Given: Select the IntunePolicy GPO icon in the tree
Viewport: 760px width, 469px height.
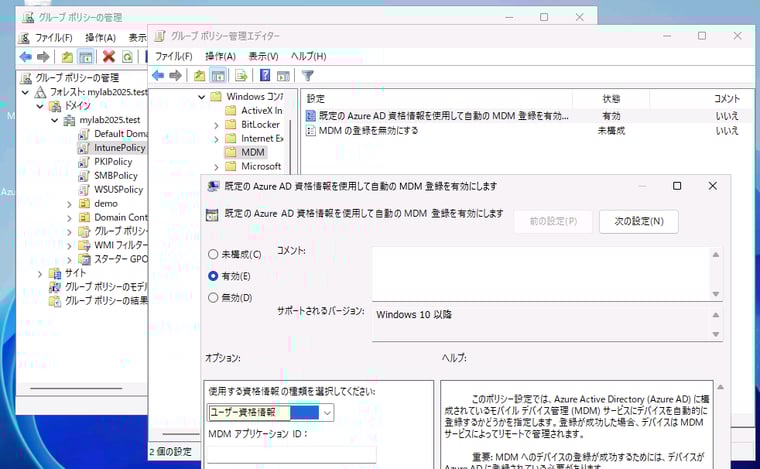Looking at the screenshot, I should point(84,148).
